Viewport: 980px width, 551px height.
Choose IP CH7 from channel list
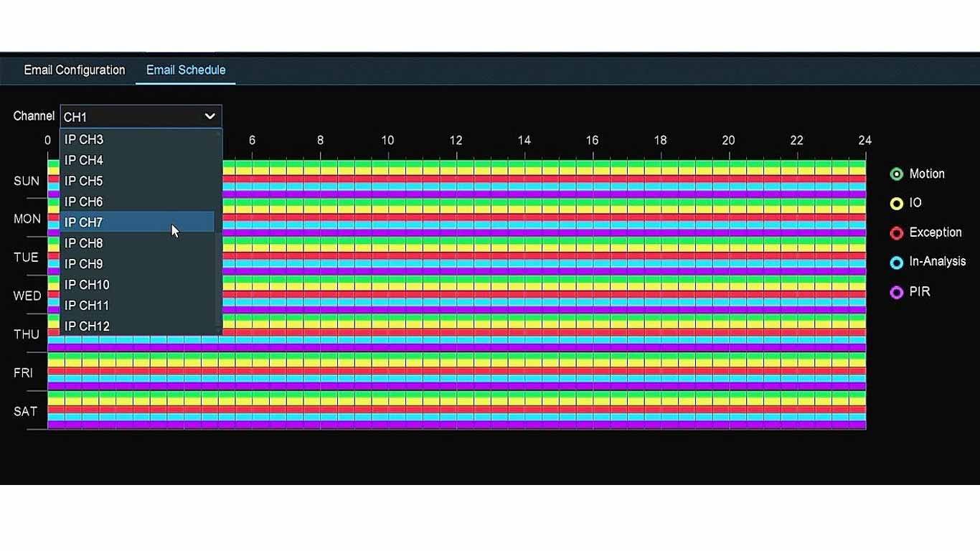coord(84,222)
